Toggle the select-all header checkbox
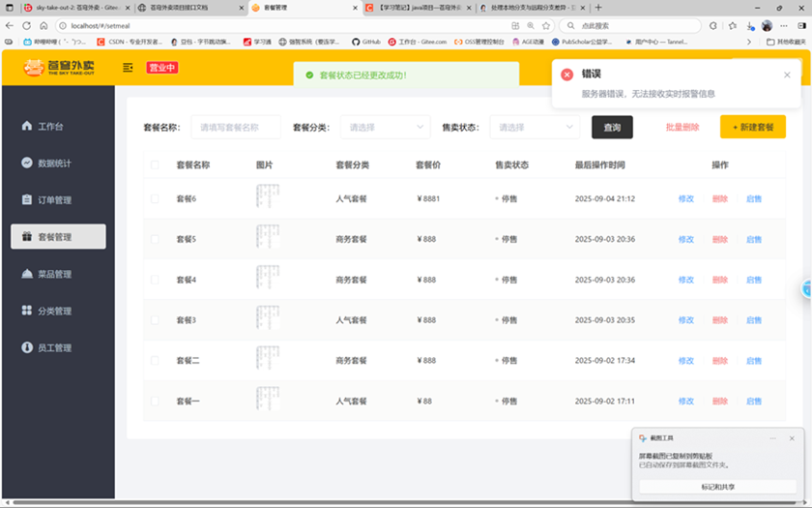 155,164
